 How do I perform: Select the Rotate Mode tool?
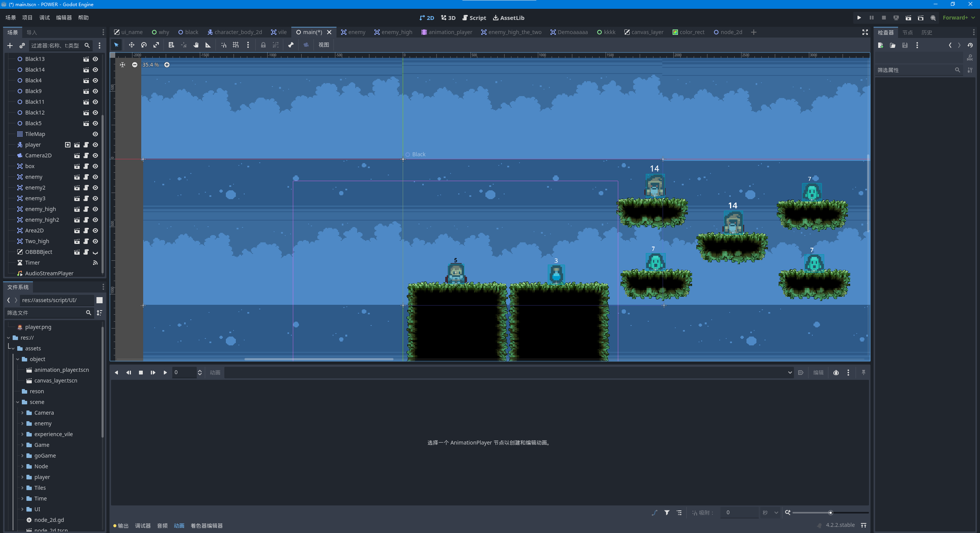click(144, 45)
